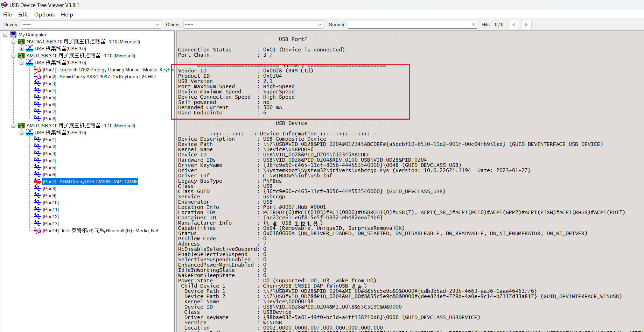Click the Driver Inf path usb.inf

coord(297,176)
